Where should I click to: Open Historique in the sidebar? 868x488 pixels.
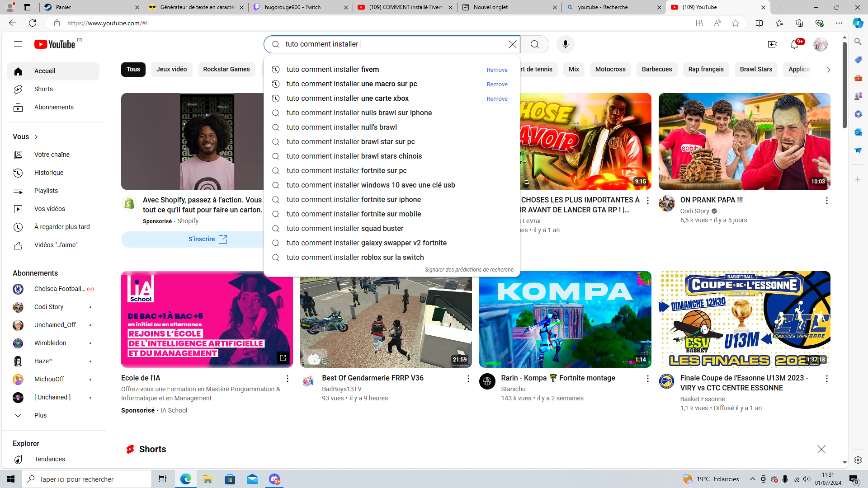click(x=53, y=173)
